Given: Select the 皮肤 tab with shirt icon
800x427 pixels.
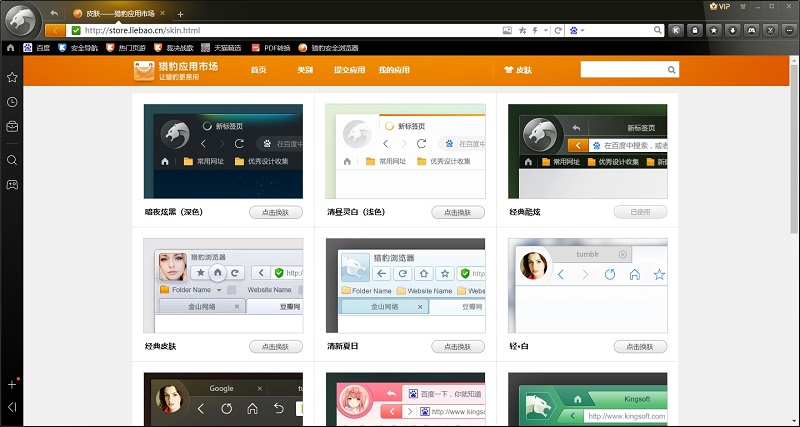Looking at the screenshot, I should pyautogui.click(x=518, y=70).
